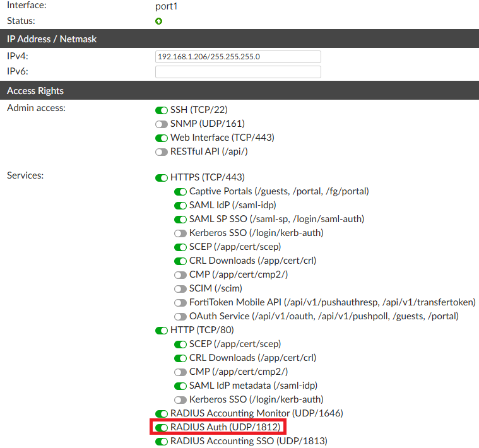This screenshot has width=479, height=448.
Task: Toggle SCEP under HTTPS
Action: (180, 247)
